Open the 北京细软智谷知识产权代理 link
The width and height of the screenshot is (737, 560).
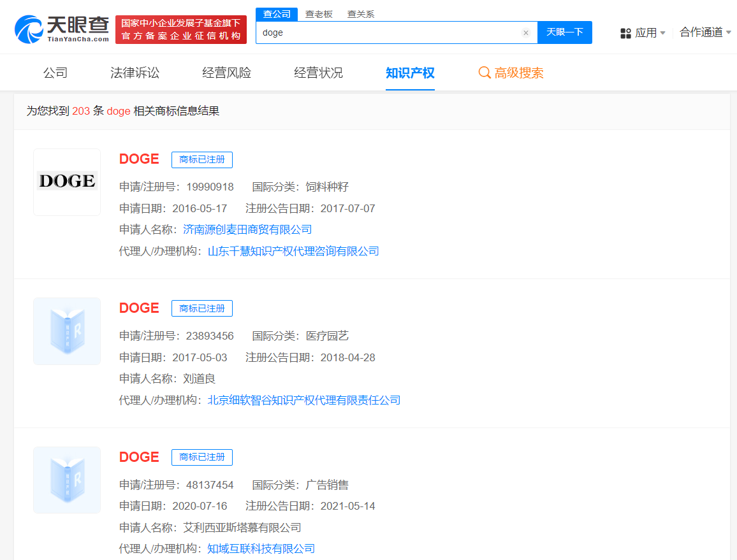coord(304,399)
